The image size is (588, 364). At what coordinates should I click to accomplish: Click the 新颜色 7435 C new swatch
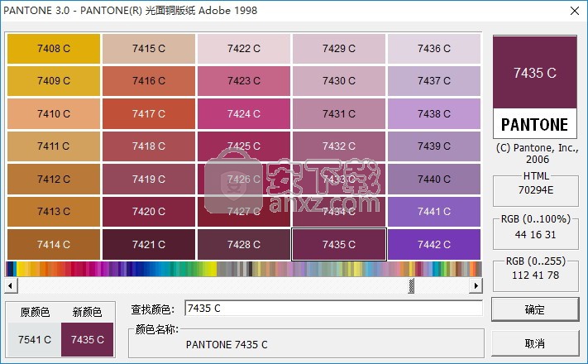pyautogui.click(x=88, y=339)
